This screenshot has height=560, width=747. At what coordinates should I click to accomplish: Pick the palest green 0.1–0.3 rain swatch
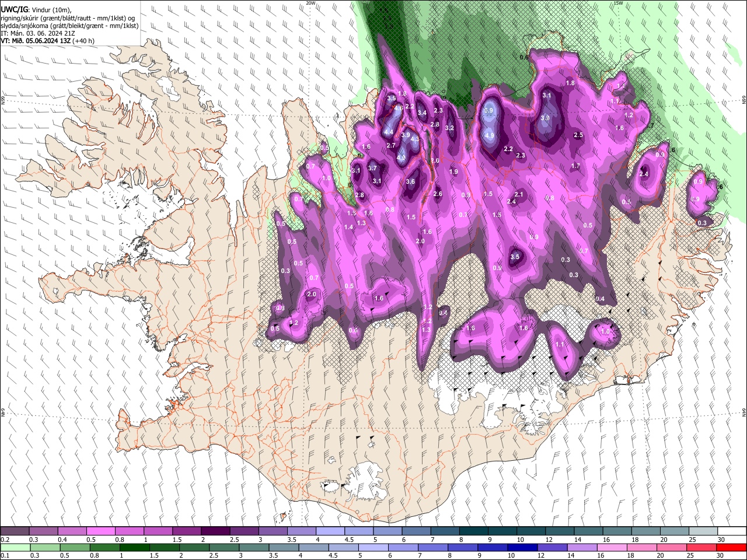pos(15,547)
